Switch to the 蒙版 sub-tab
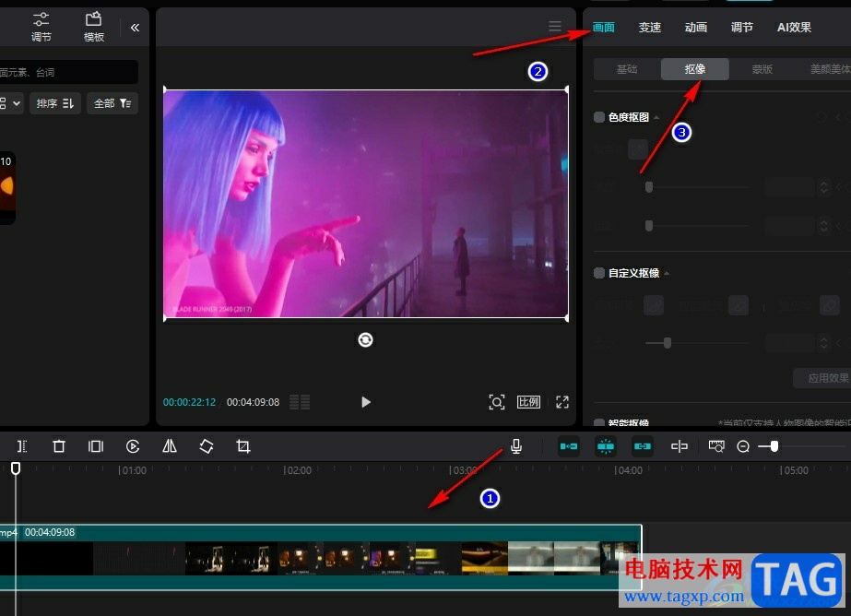Screen dimensions: 851x616 click(762, 69)
